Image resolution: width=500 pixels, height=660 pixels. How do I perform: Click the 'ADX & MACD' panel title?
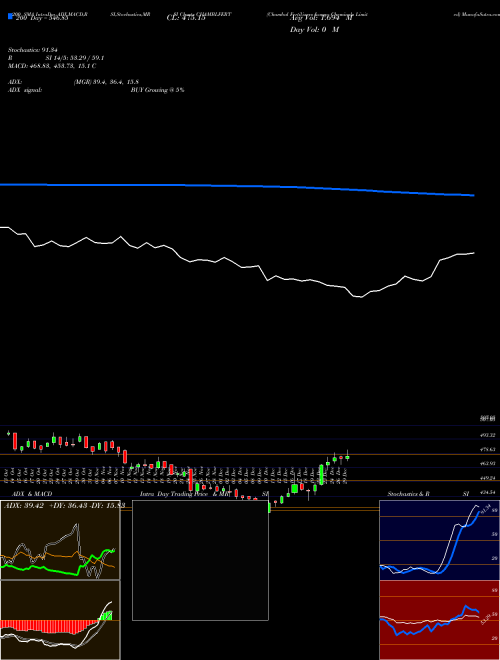tap(32, 494)
